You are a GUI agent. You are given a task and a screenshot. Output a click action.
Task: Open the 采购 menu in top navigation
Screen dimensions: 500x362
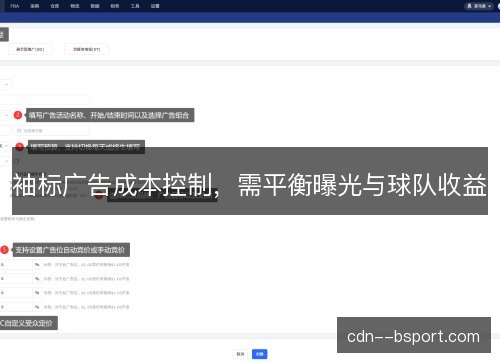tap(35, 6)
